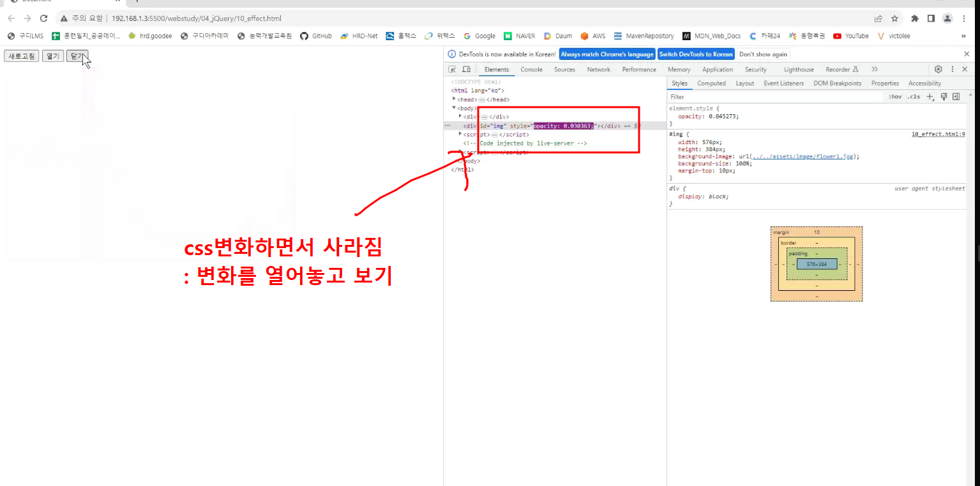This screenshot has height=486, width=980.
Task: Switch to the Memory tab
Action: 679,70
